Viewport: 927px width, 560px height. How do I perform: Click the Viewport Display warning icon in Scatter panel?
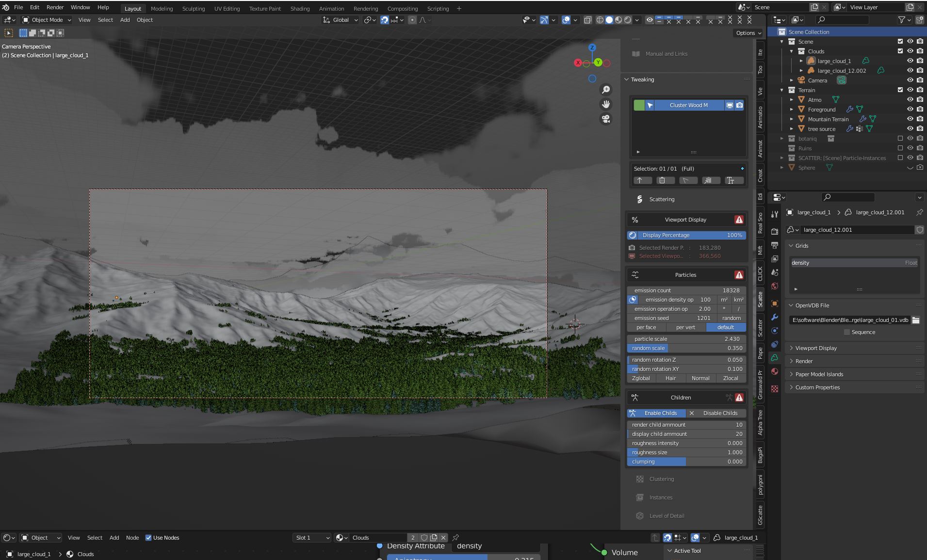tap(739, 220)
